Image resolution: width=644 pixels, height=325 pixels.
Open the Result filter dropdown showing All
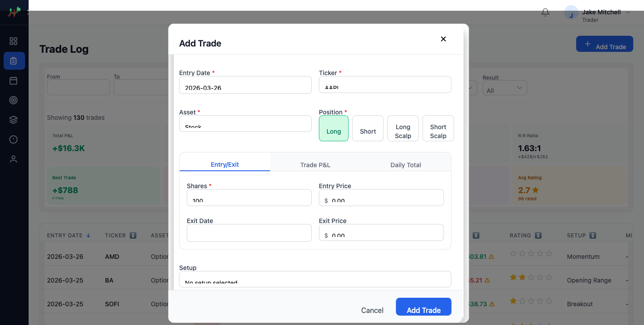[x=504, y=88]
